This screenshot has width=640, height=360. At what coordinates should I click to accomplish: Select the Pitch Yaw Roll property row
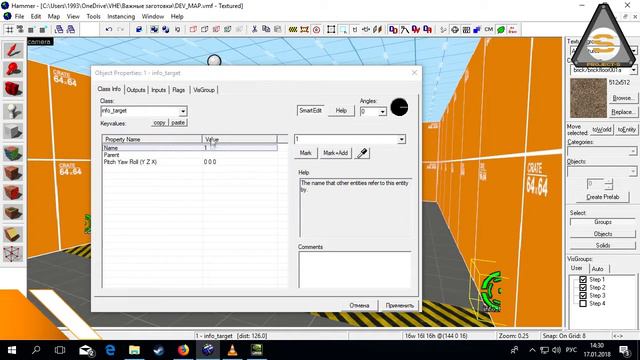pyautogui.click(x=190, y=162)
